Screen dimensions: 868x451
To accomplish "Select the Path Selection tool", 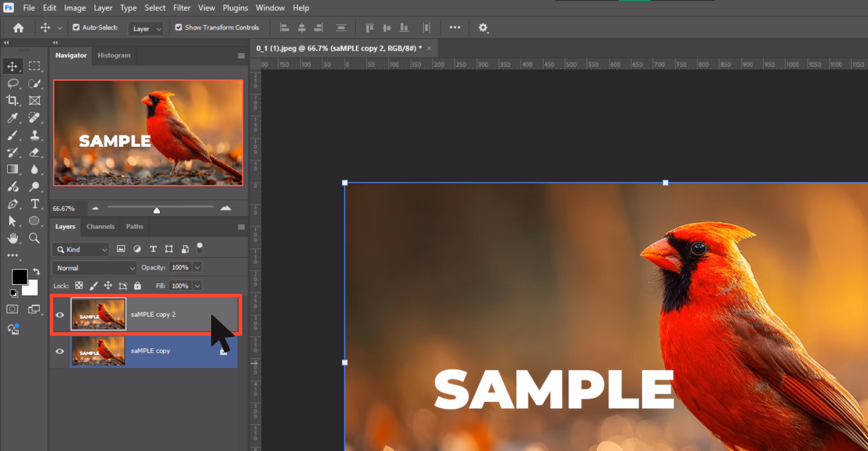I will point(12,221).
